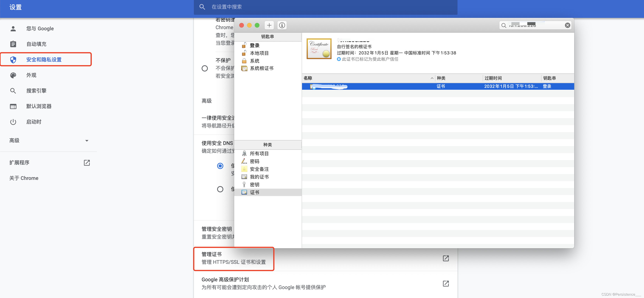Click the info button in Keychain toolbar
Viewport: 644px width, 298px height.
click(282, 25)
